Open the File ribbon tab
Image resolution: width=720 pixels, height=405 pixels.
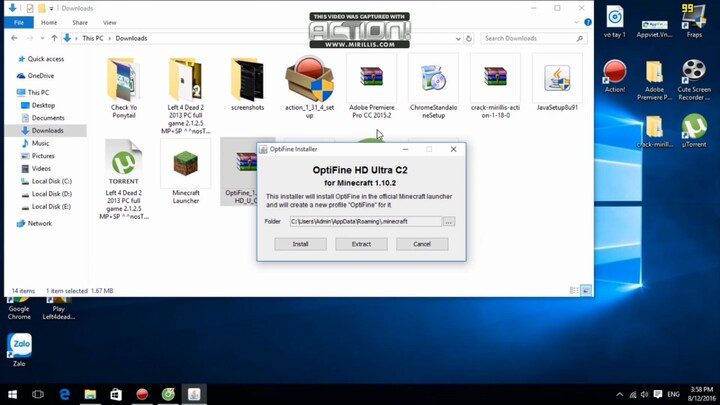(x=19, y=22)
